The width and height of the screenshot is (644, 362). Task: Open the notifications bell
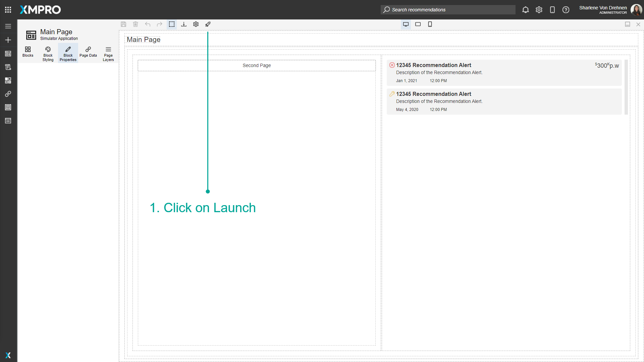click(x=525, y=10)
